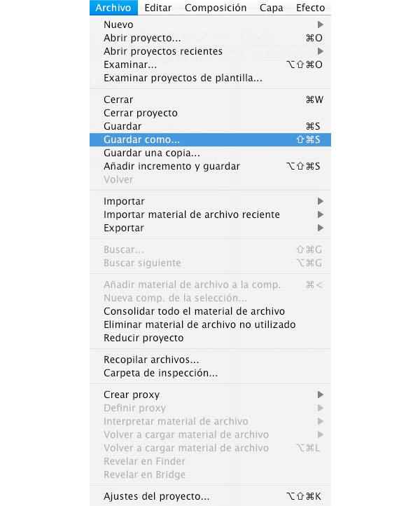Expand the Crear proxy submenu
Screen dimensions: 420x506
pyautogui.click(x=320, y=395)
